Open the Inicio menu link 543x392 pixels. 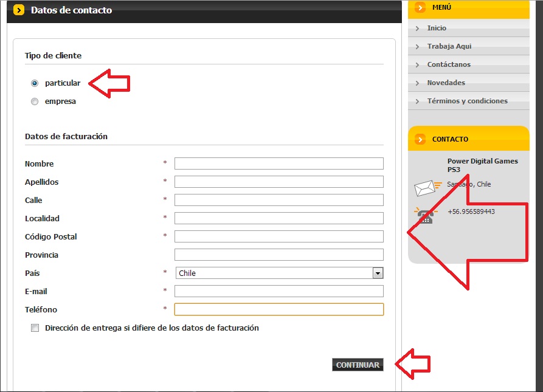click(x=437, y=28)
